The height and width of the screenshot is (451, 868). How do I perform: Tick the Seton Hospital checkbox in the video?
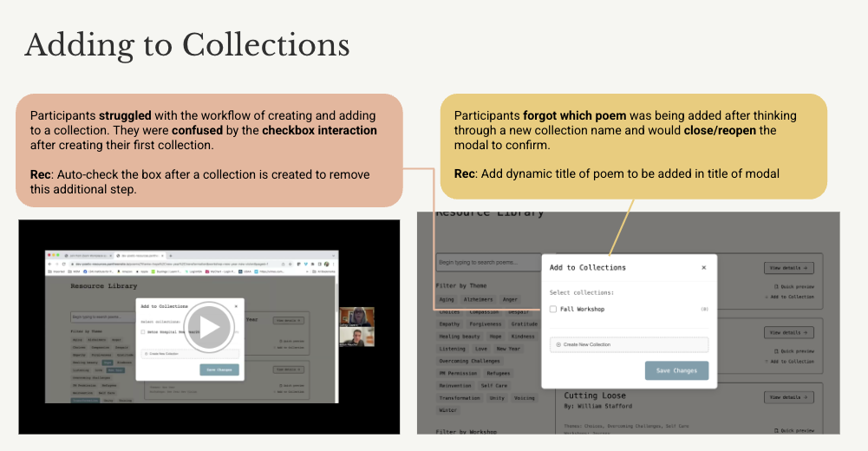click(142, 331)
